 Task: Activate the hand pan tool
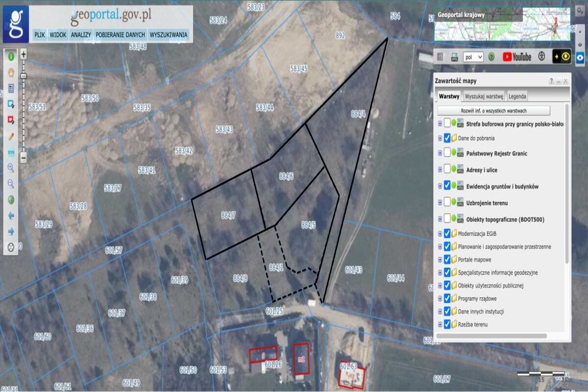(x=11, y=73)
